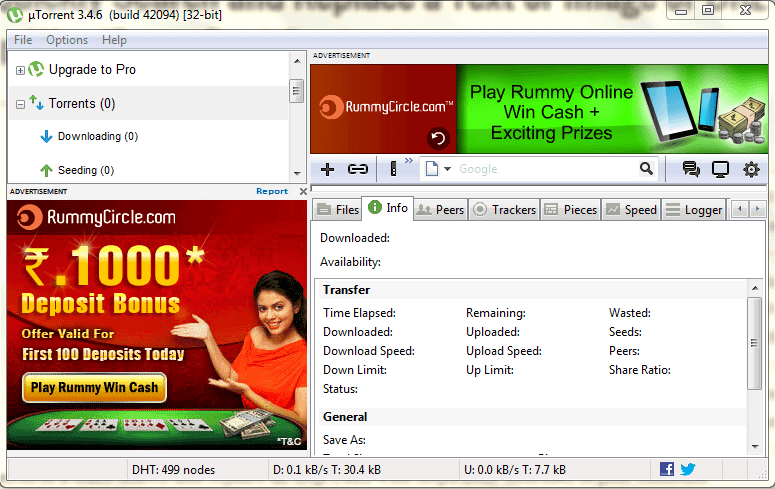Click the Download Speed label

(x=369, y=351)
